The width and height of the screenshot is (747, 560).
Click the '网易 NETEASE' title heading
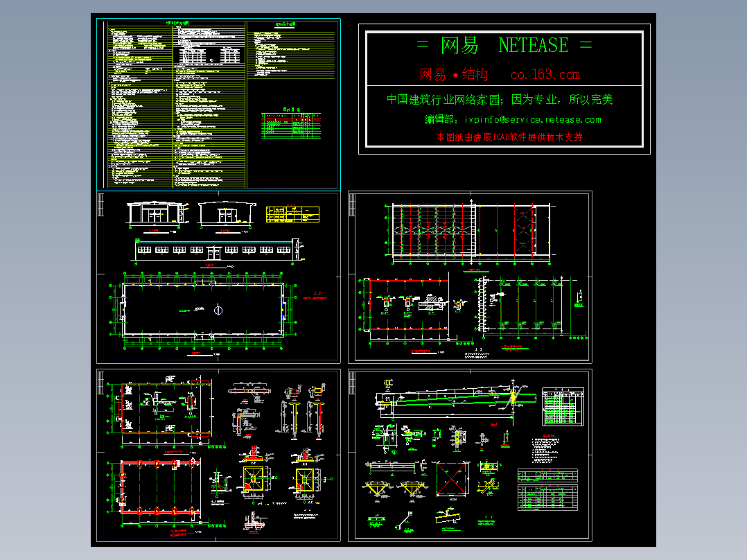504,45
